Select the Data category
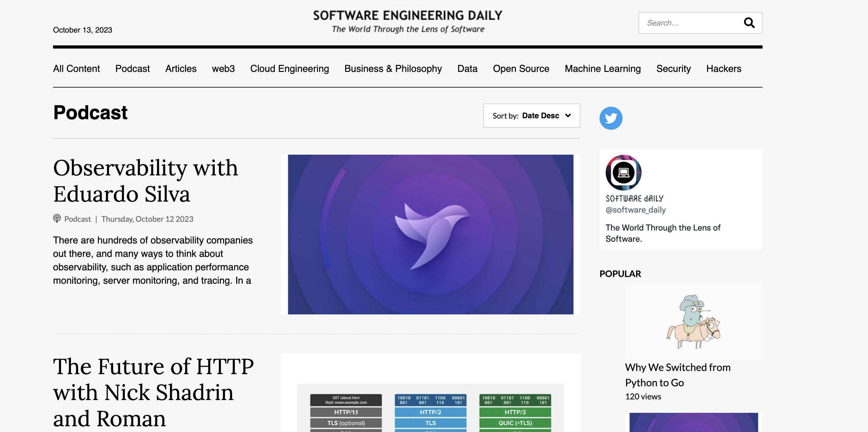This screenshot has height=432, width=868. [467, 69]
